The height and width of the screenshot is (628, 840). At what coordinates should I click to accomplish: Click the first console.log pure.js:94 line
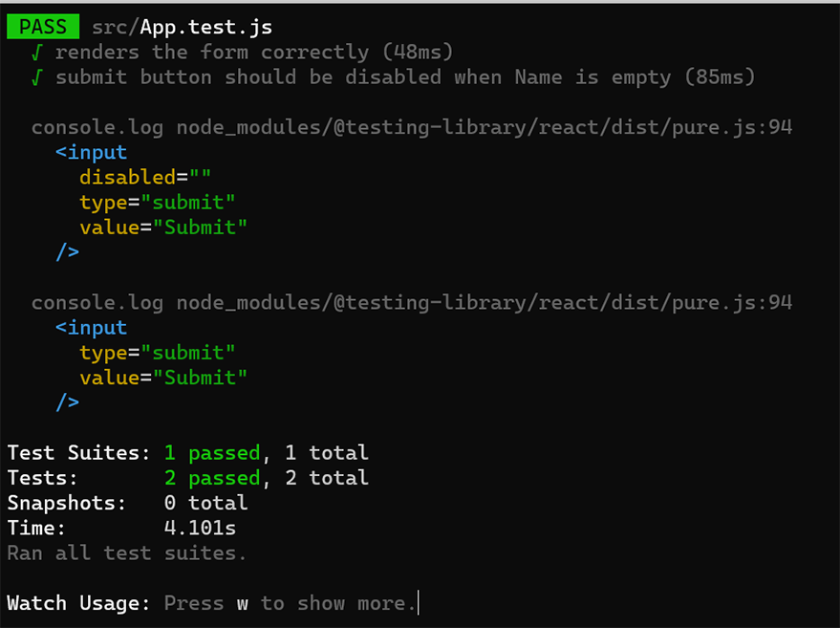tap(412, 127)
